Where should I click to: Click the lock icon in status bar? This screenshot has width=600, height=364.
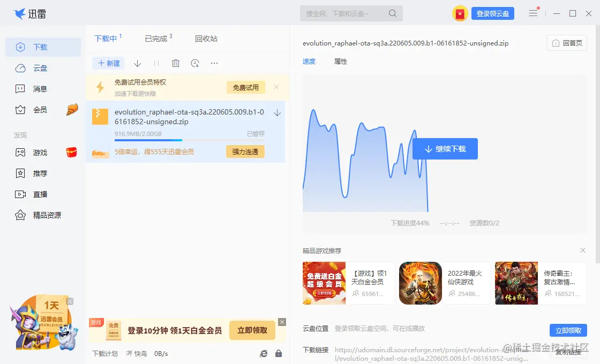279,354
